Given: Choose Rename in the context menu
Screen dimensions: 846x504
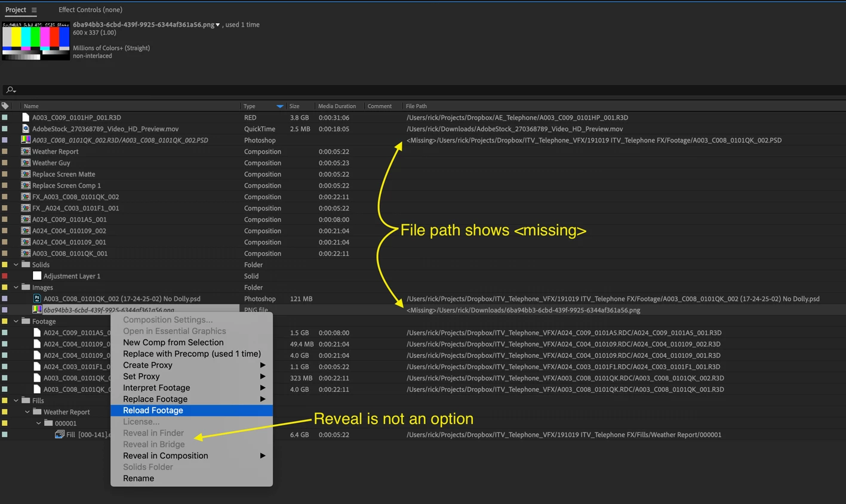Looking at the screenshot, I should (192, 478).
